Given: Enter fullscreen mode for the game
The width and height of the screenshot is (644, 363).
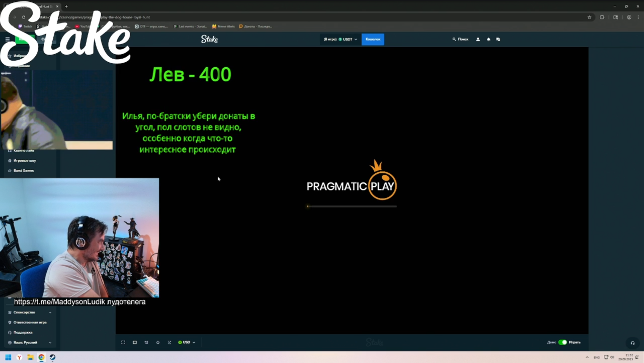Looking at the screenshot, I should tap(123, 342).
